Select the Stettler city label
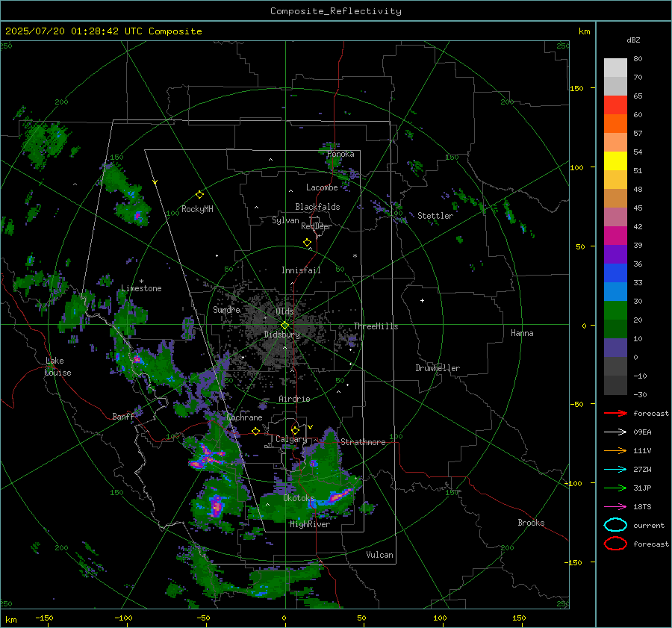 (435, 216)
